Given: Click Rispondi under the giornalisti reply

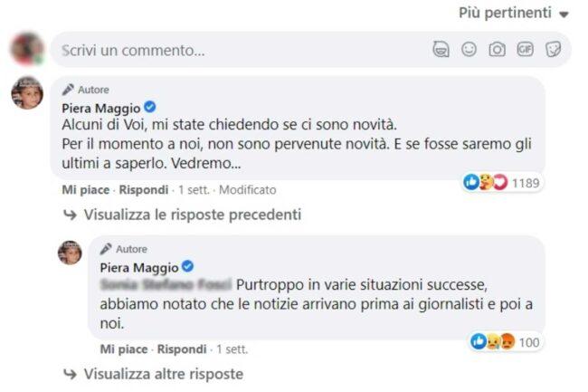Looking at the screenshot, I should click(182, 349).
